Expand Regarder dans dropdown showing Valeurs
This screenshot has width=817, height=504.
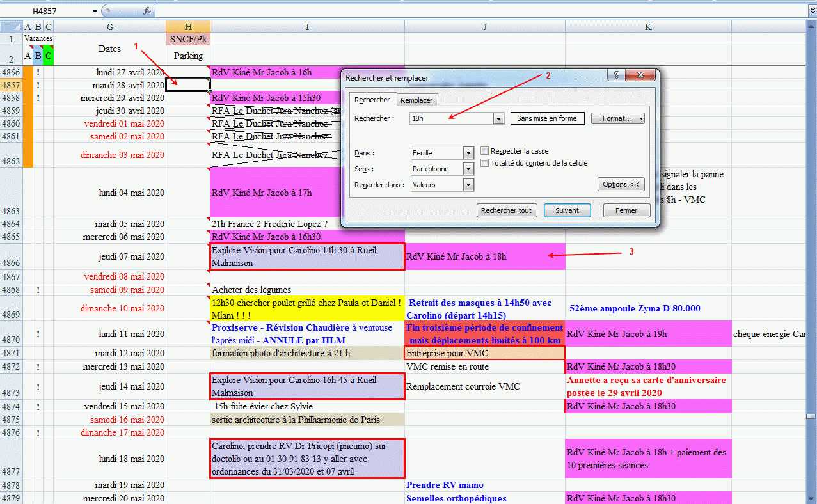(468, 185)
